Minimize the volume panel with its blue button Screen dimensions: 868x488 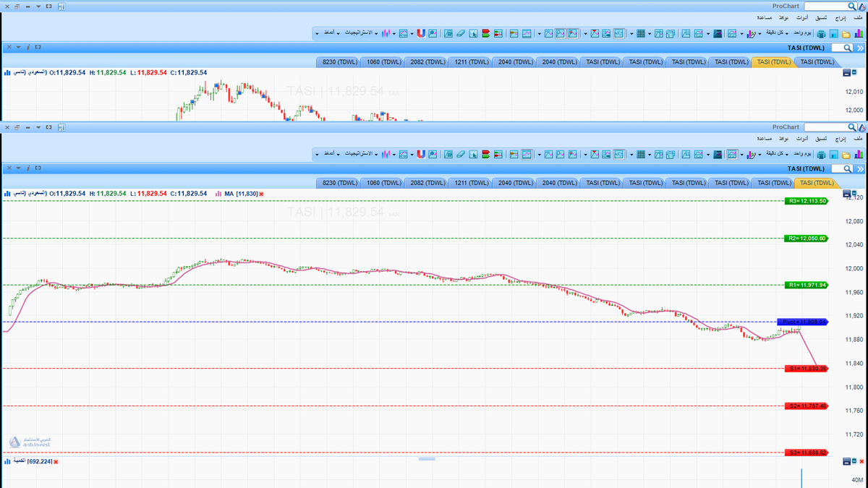point(847,461)
